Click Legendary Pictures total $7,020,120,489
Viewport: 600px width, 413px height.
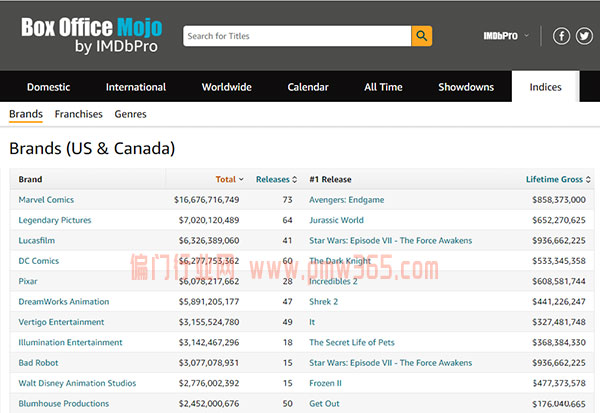(x=209, y=220)
